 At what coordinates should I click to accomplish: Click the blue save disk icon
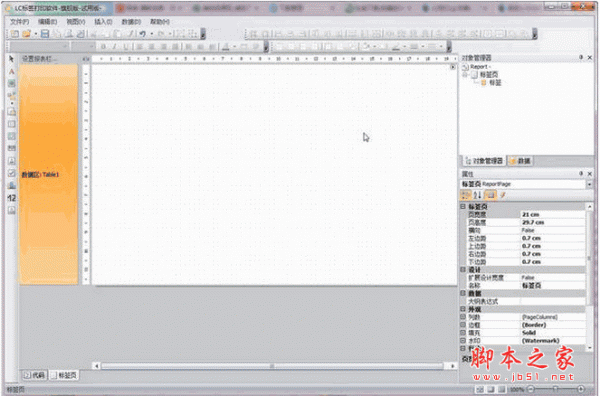point(45,34)
